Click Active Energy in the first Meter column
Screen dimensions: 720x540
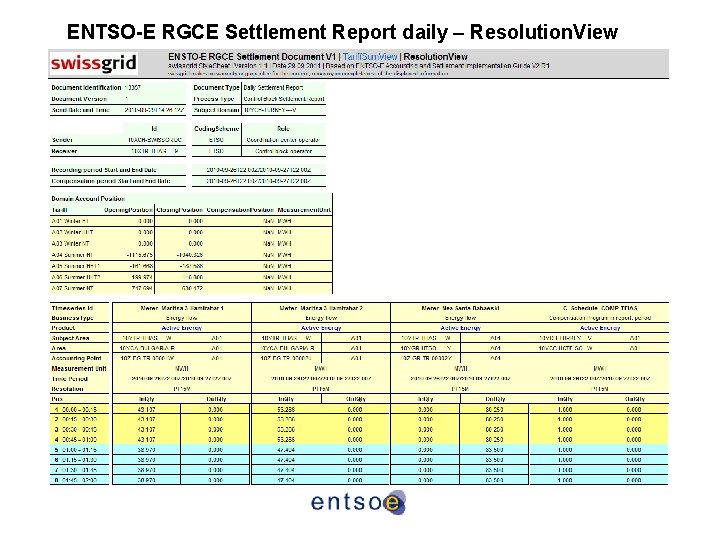182,328
